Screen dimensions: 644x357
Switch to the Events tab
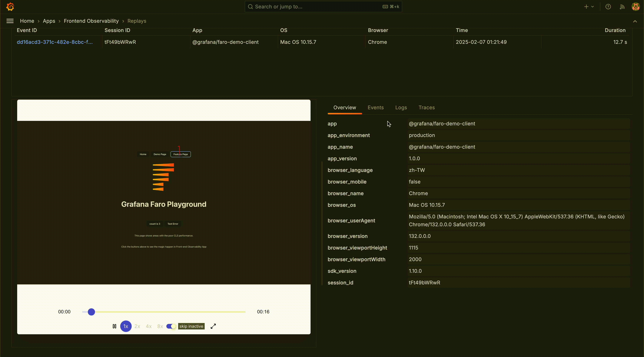375,107
